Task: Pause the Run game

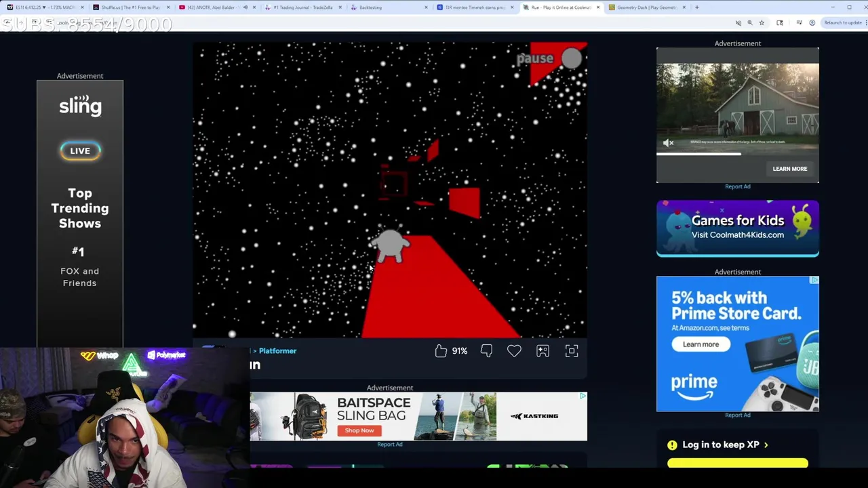Action: [549, 58]
